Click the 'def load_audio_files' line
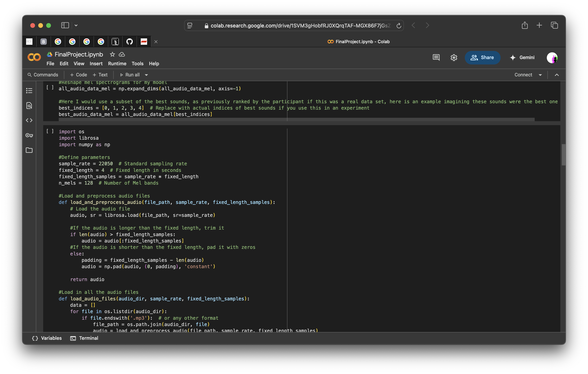The image size is (588, 374). tap(154, 299)
